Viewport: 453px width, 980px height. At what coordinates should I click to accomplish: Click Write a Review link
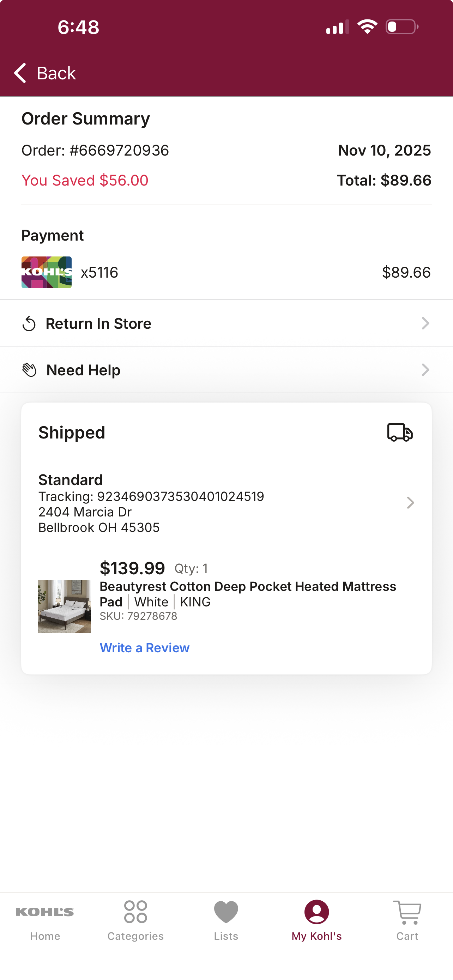pos(145,647)
